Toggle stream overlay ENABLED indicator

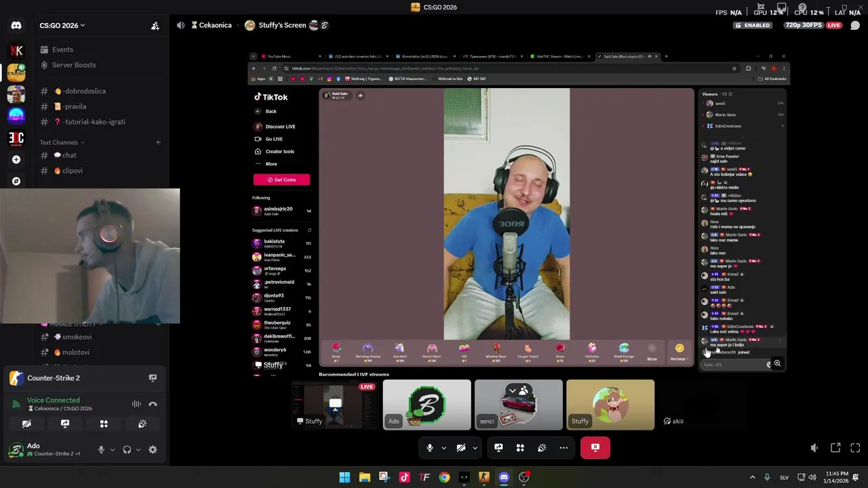coord(752,25)
